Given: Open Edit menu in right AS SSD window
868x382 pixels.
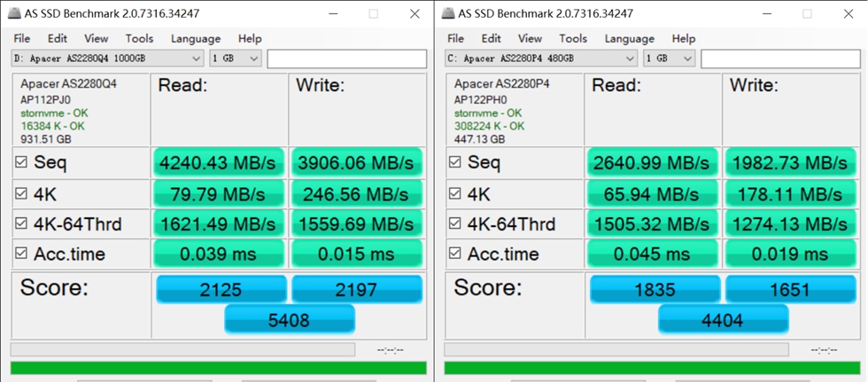Looking at the screenshot, I should (491, 39).
